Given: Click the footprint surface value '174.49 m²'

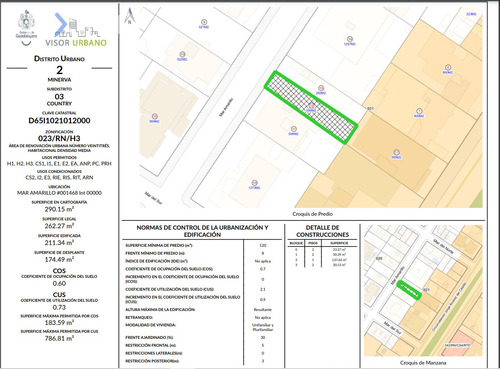Looking at the screenshot, I should [59, 259].
